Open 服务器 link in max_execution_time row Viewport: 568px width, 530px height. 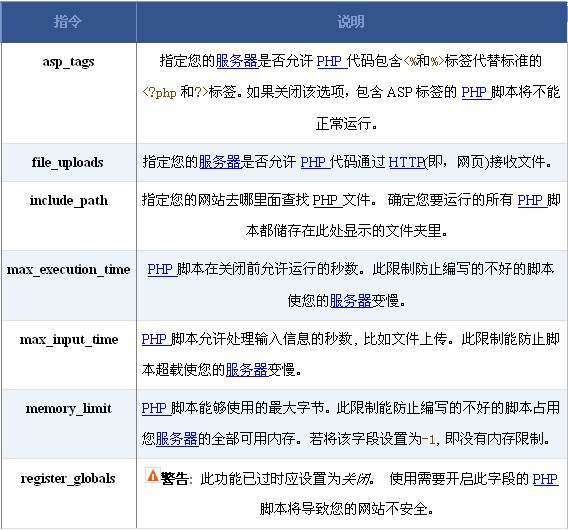pos(350,301)
